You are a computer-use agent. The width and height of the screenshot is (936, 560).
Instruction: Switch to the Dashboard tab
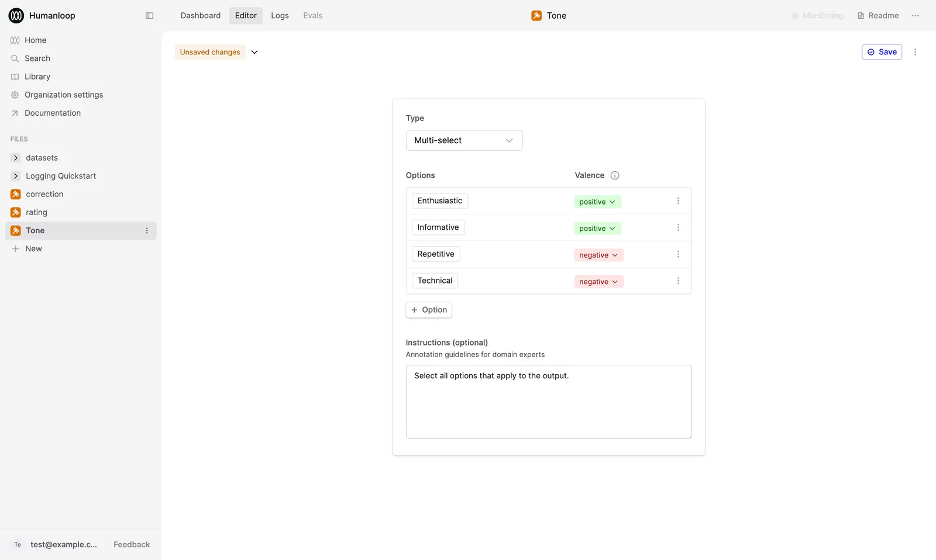pos(201,16)
